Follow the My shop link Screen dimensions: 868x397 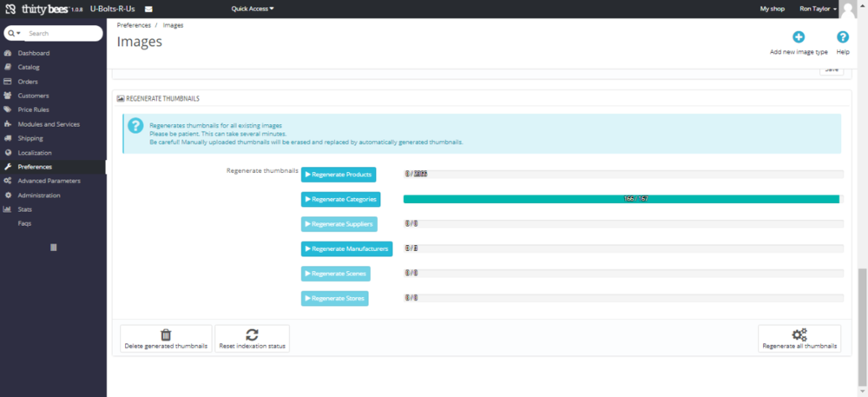coord(772,9)
